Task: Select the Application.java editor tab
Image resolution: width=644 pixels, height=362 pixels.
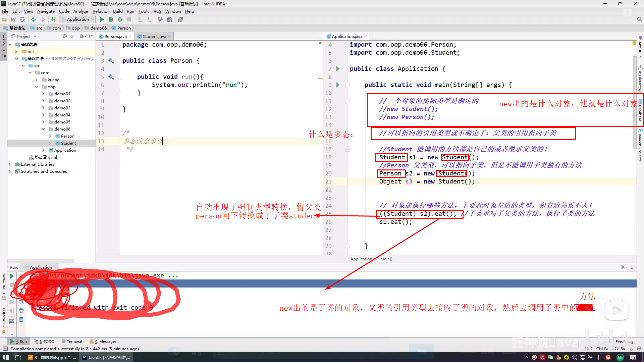Action: (x=347, y=36)
